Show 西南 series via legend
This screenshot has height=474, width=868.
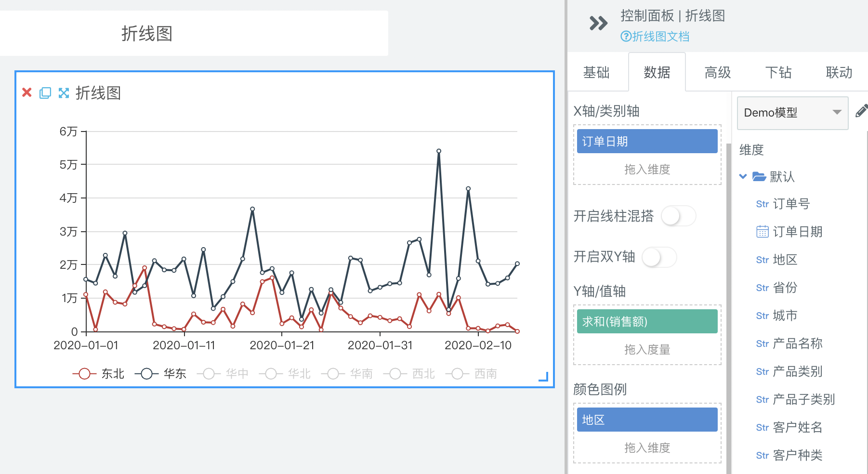pyautogui.click(x=472, y=374)
